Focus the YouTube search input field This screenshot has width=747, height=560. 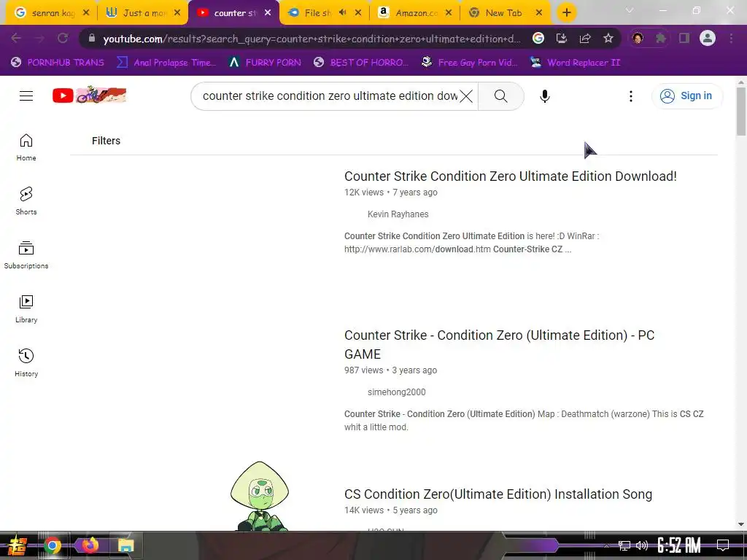click(330, 96)
